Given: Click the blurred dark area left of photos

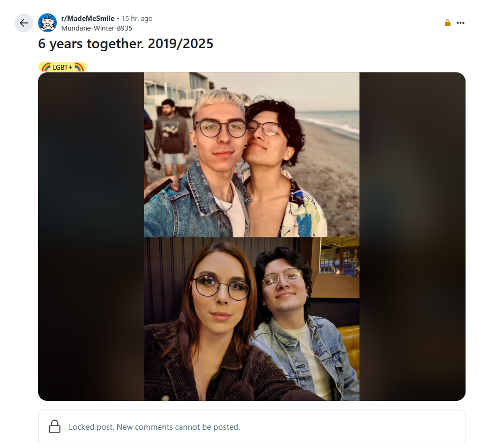Looking at the screenshot, I should [91, 236].
